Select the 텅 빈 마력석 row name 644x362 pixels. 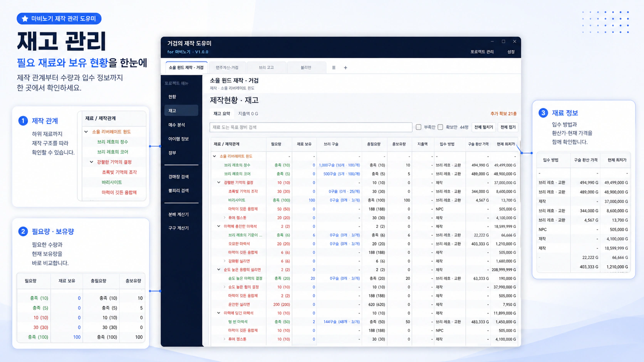click(x=238, y=322)
